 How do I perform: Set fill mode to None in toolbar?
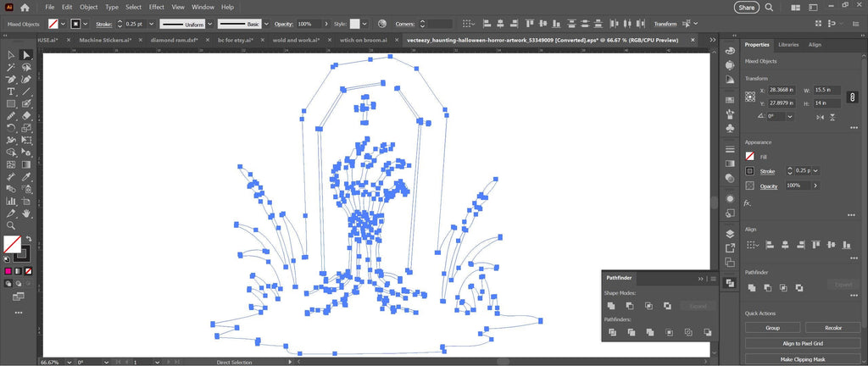click(28, 271)
